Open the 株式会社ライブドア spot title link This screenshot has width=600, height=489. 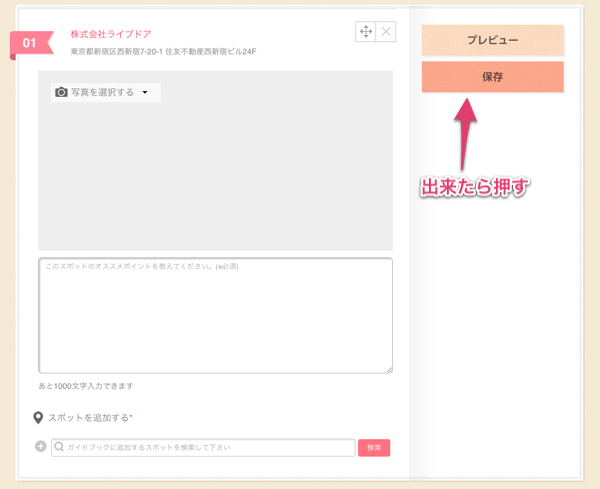click(111, 34)
